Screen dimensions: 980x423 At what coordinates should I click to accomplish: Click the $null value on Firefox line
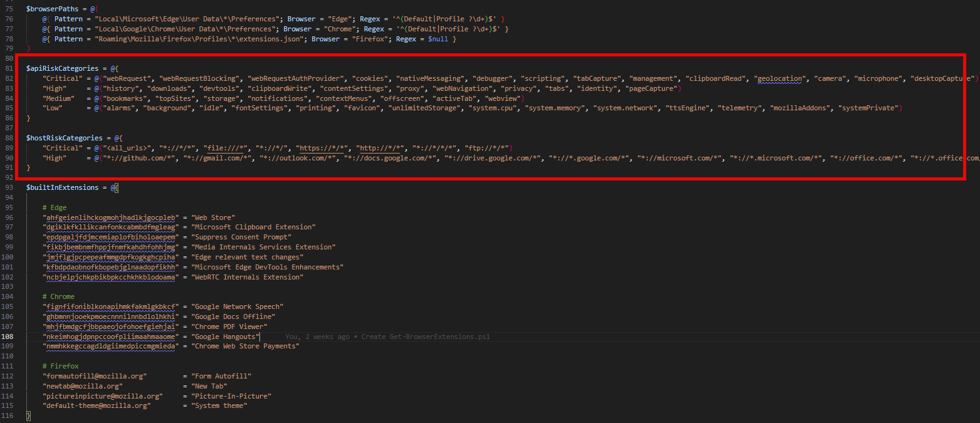pyautogui.click(x=438, y=39)
